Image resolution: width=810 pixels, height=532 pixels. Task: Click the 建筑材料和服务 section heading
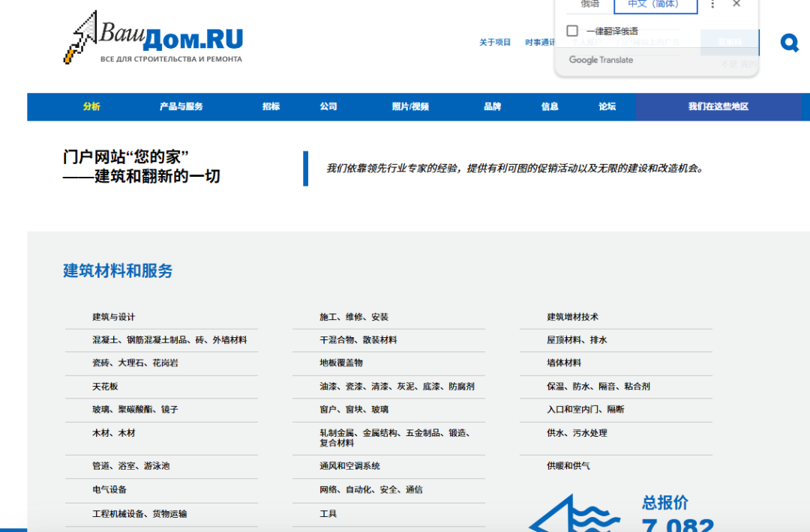[118, 270]
